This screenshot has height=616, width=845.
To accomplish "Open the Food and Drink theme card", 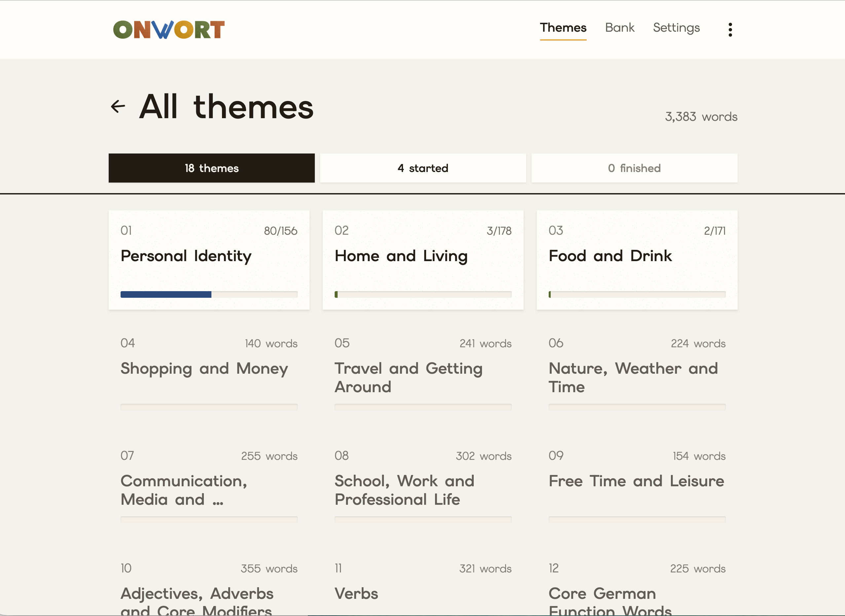I will click(x=637, y=260).
